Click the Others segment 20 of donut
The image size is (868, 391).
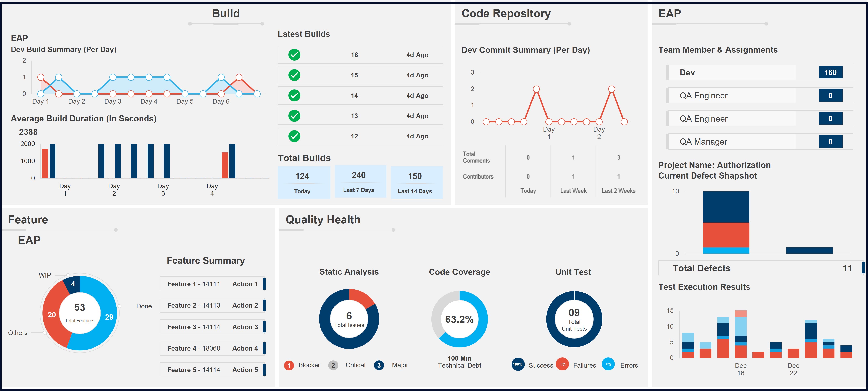click(52, 315)
